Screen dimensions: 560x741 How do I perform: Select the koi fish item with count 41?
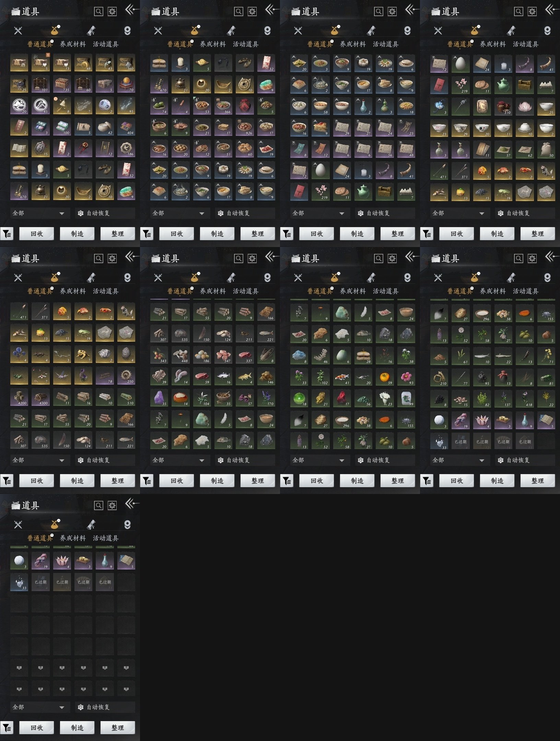[x=342, y=377]
